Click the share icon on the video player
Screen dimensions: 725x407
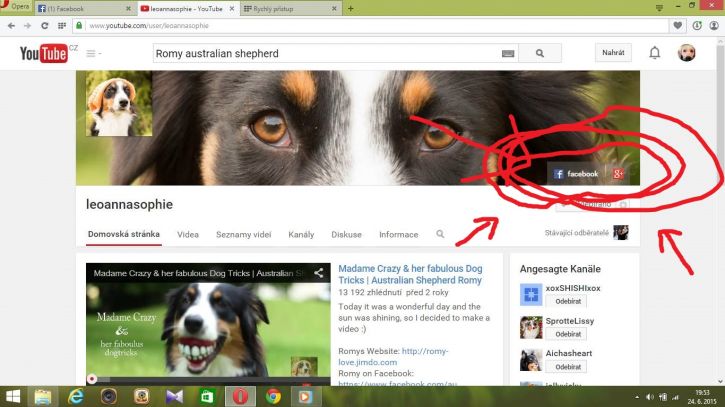319,273
